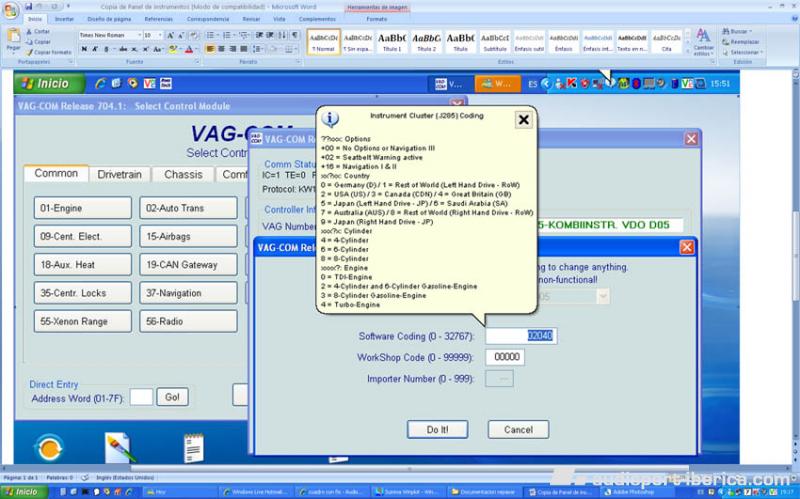Screen dimensions: 800x499
Task: Toggle underline (S) formatting
Action: point(106,49)
